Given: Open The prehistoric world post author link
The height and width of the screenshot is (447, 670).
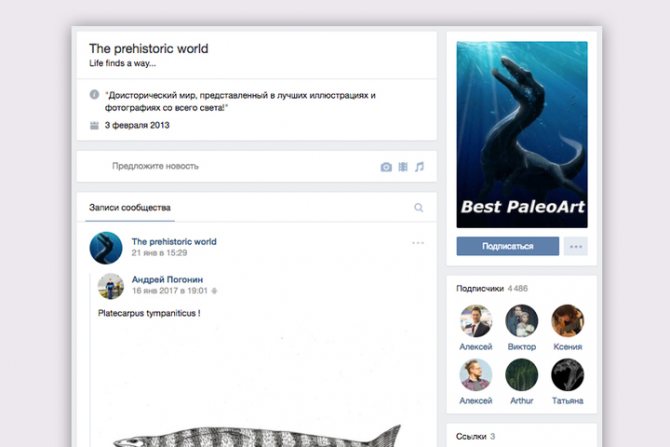Looking at the screenshot, I should [174, 242].
